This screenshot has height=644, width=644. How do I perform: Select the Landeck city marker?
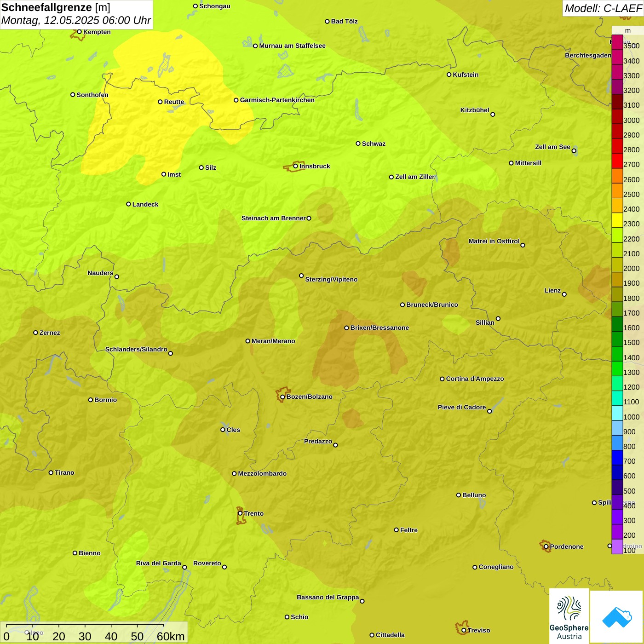pos(128,204)
